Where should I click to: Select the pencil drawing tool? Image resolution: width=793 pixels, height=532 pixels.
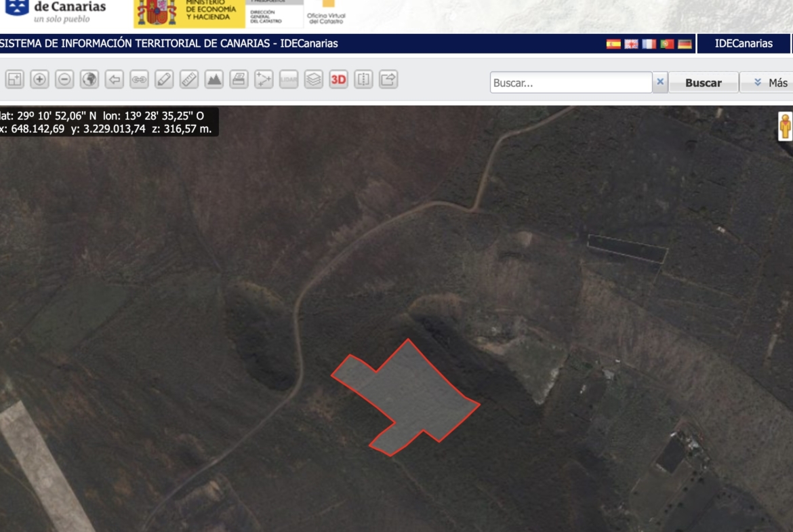pos(164,79)
